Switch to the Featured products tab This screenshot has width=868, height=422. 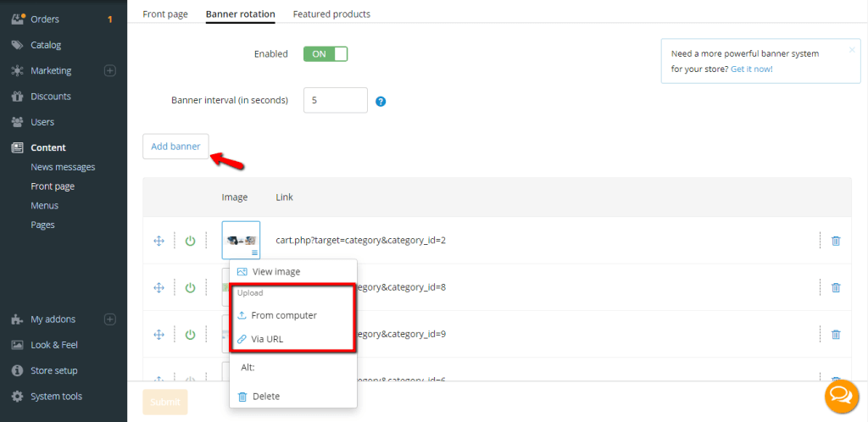click(x=331, y=14)
